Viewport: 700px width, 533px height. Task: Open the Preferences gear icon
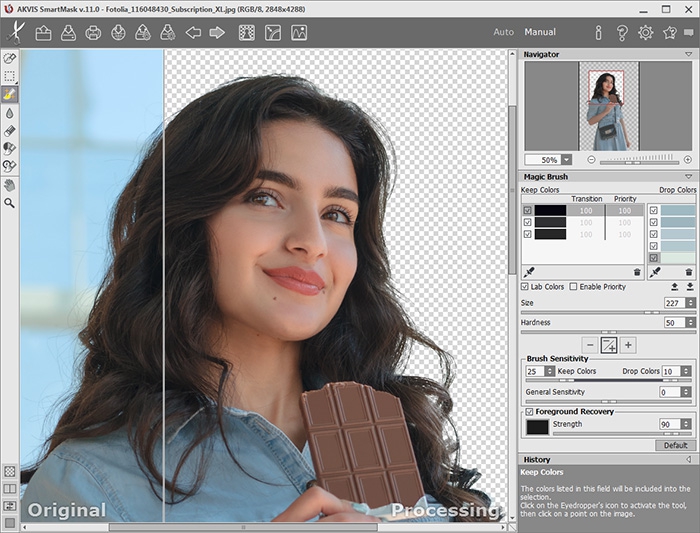[x=645, y=33]
